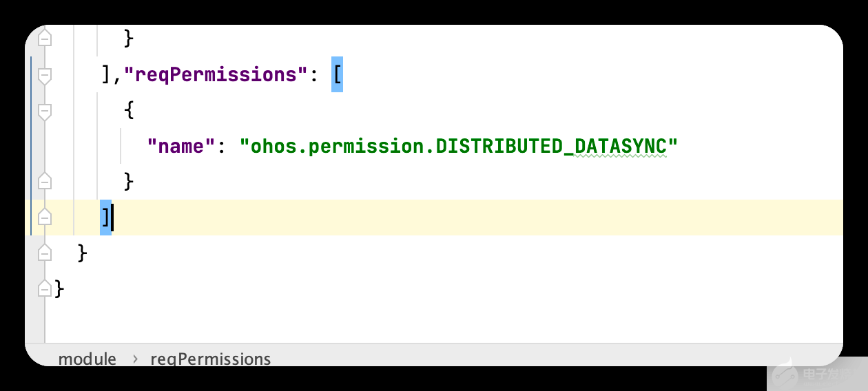Click the opening curly brace above the name line
Image resolution: width=868 pixels, height=391 pixels.
129,110
